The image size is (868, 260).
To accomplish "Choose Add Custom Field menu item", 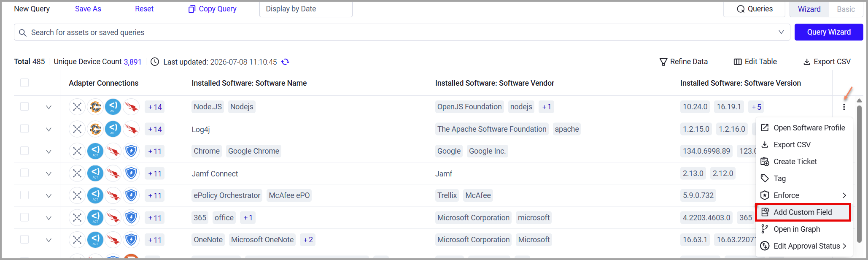I will click(x=803, y=212).
